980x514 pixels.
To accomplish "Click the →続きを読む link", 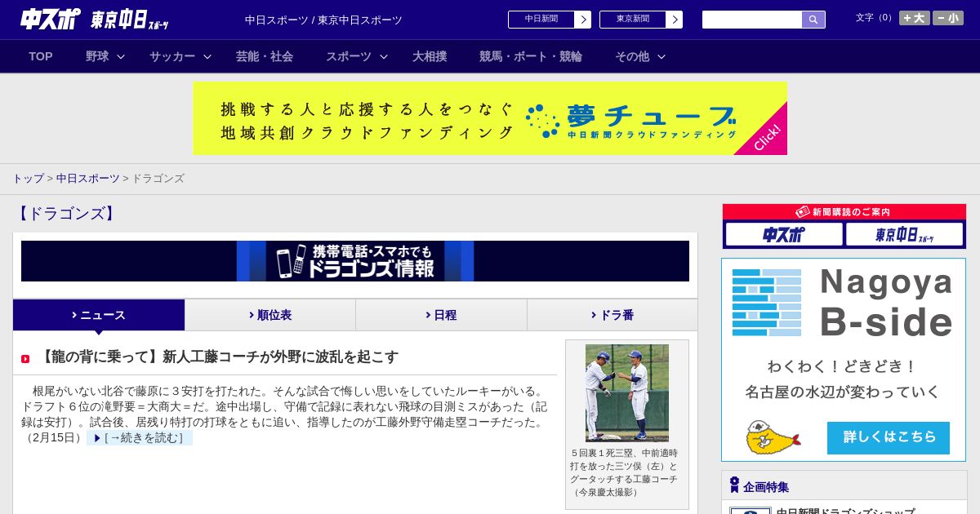I will 140,438.
